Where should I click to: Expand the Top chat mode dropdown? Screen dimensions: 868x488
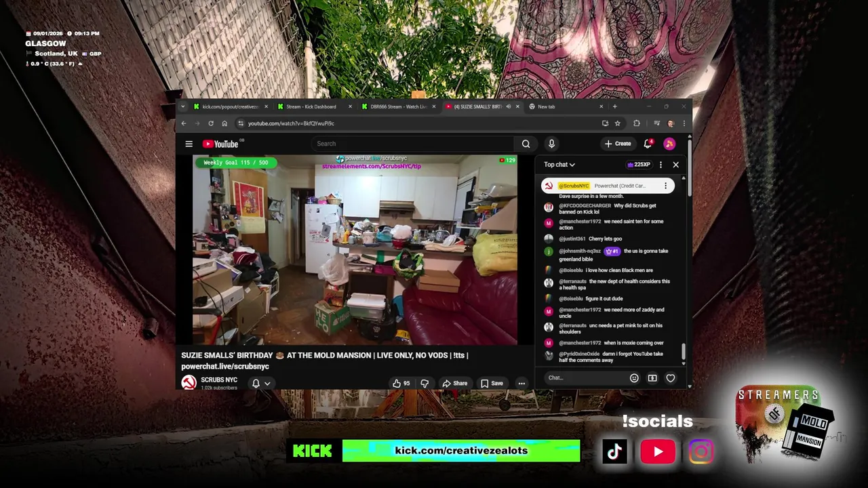[x=559, y=165]
